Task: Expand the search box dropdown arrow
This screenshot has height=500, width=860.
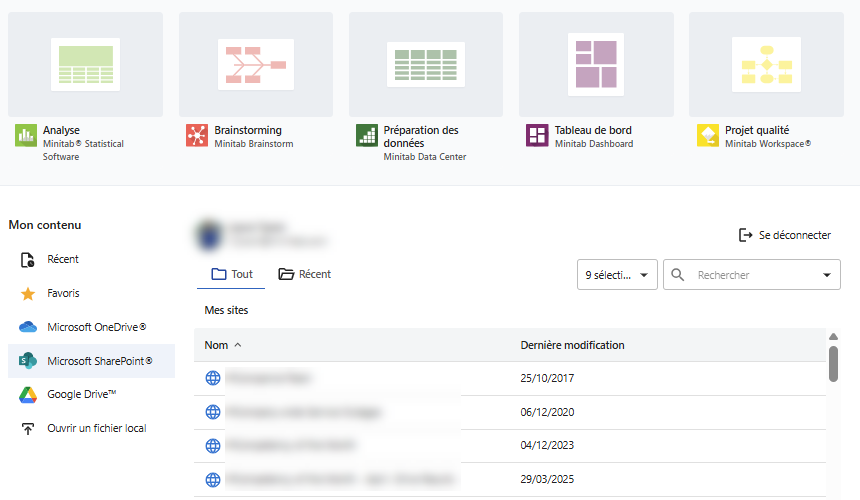Action: [827, 275]
